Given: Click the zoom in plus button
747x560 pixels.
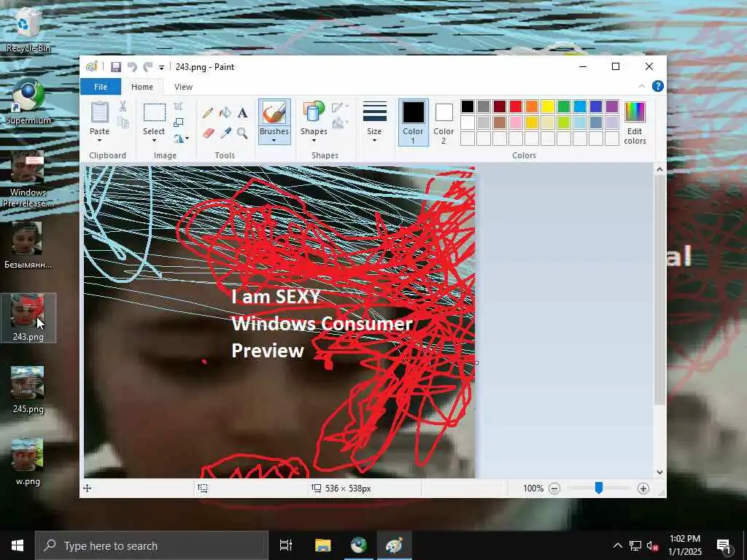Looking at the screenshot, I should [643, 489].
